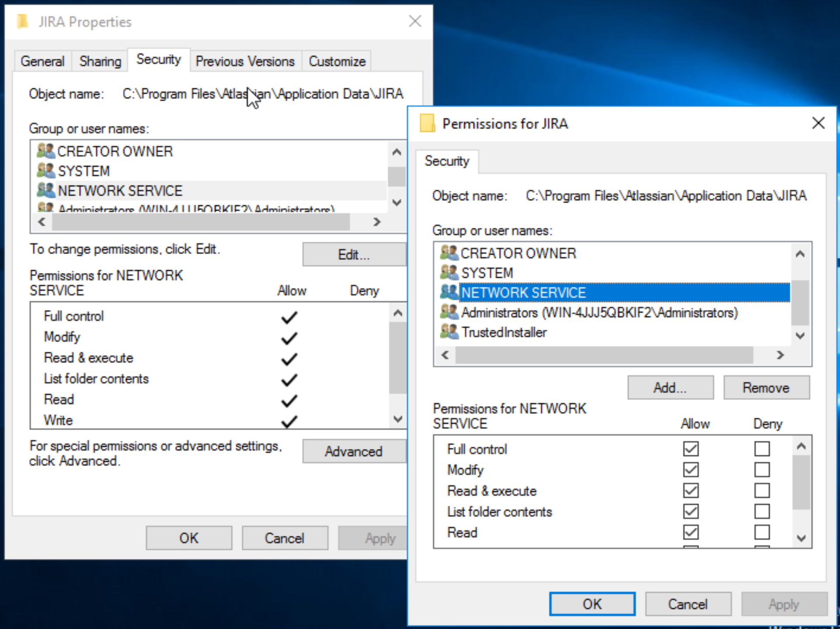Screen dimensions: 840x629
Task: Click down arrow of Properties permissions list scrollbar
Action: point(398,419)
